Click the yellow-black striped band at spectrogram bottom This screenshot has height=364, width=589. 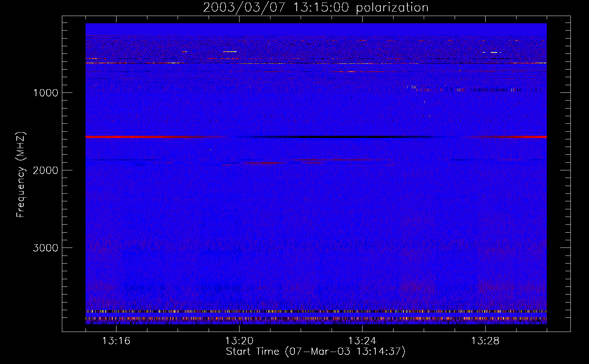[x=316, y=312]
